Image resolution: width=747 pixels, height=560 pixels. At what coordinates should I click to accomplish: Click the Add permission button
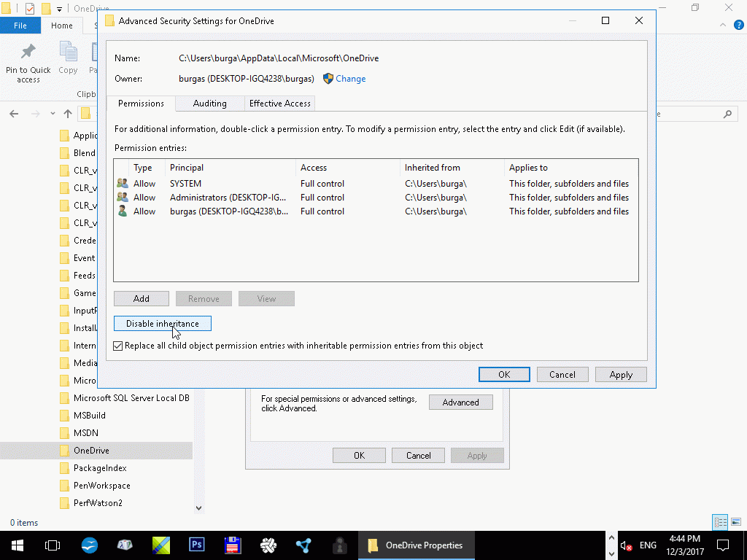(x=141, y=298)
